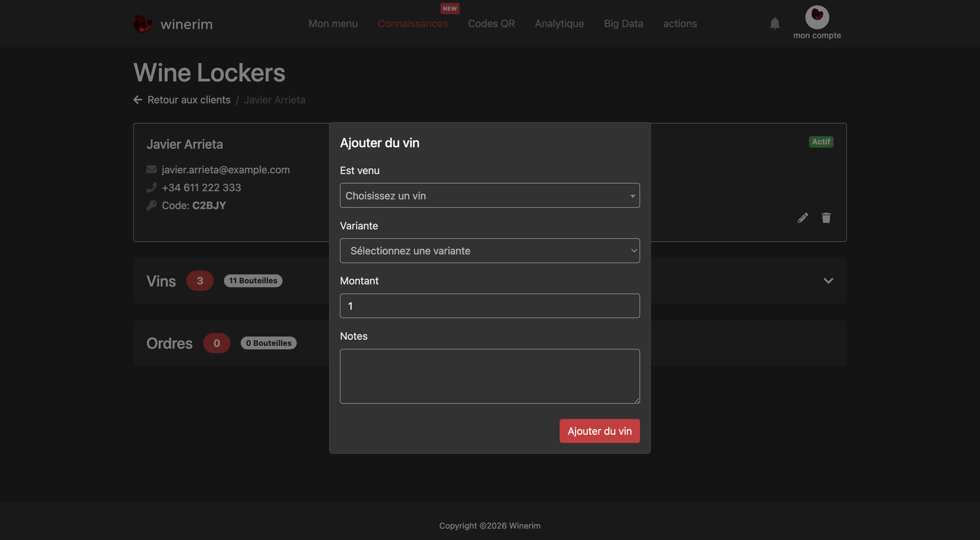Viewport: 980px width, 540px height.
Task: Open the Mon menu tab
Action: 333,24
